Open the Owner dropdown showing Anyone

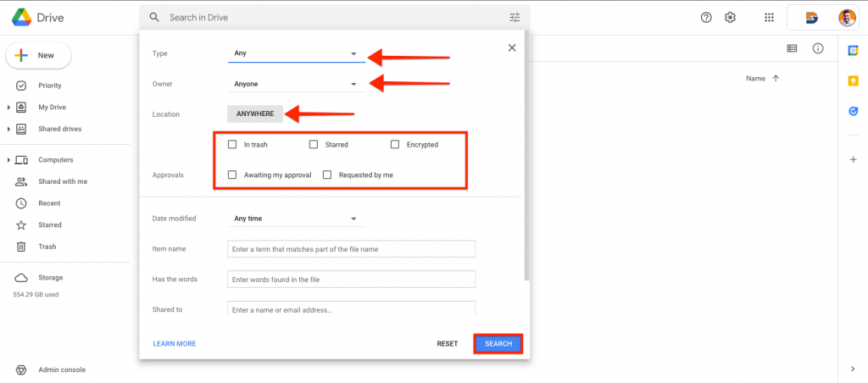point(296,84)
